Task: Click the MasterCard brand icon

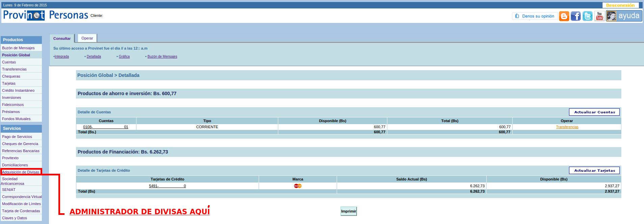Action: click(x=298, y=186)
